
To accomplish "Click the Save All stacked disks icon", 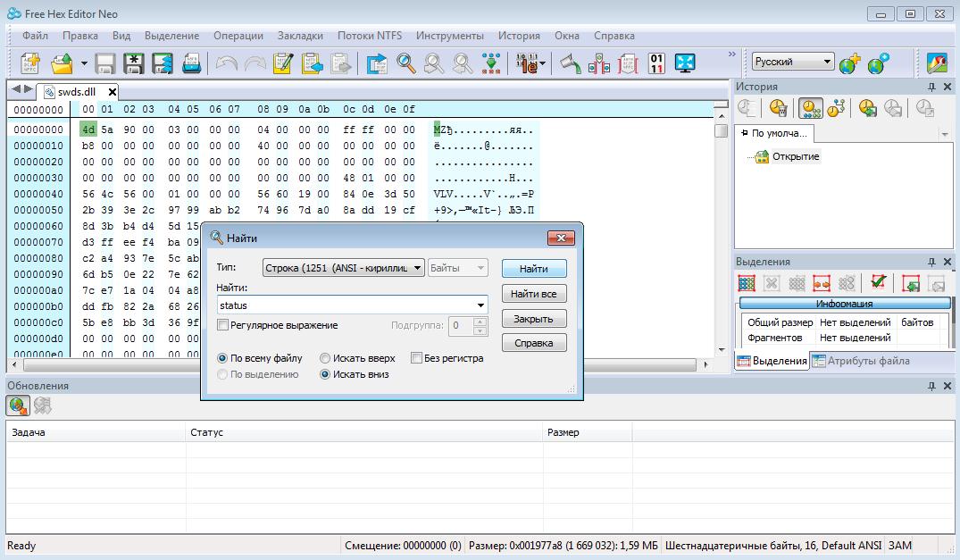I will click(x=163, y=63).
